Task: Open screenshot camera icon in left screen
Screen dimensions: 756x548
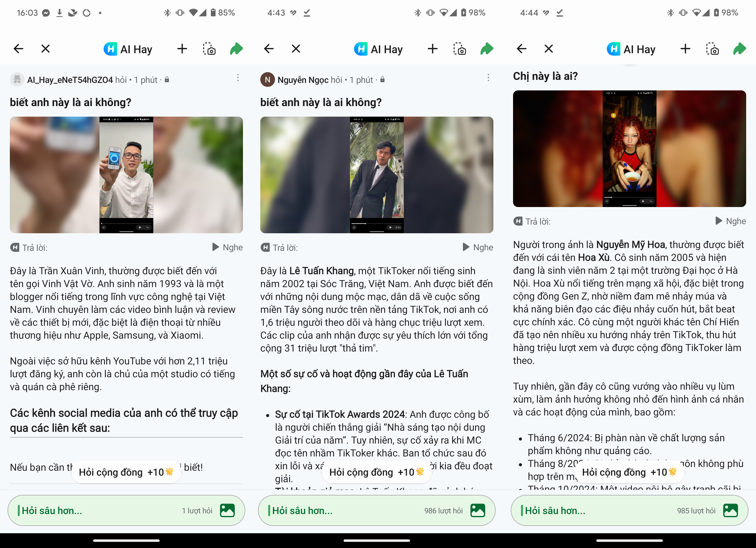Action: point(209,49)
